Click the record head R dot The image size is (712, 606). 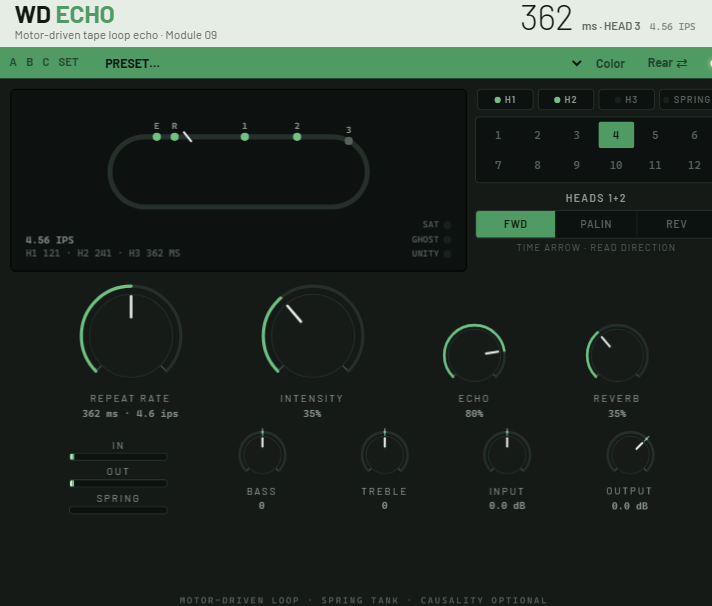point(174,137)
